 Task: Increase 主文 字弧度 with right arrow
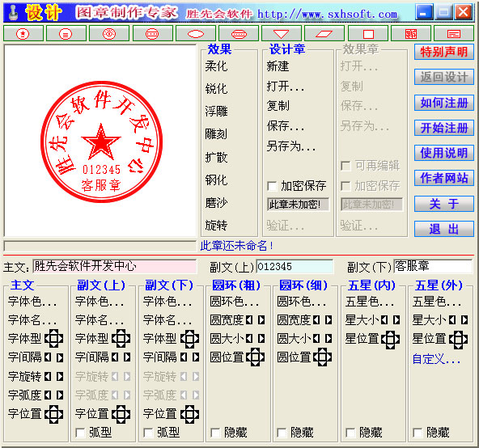pyautogui.click(x=60, y=395)
